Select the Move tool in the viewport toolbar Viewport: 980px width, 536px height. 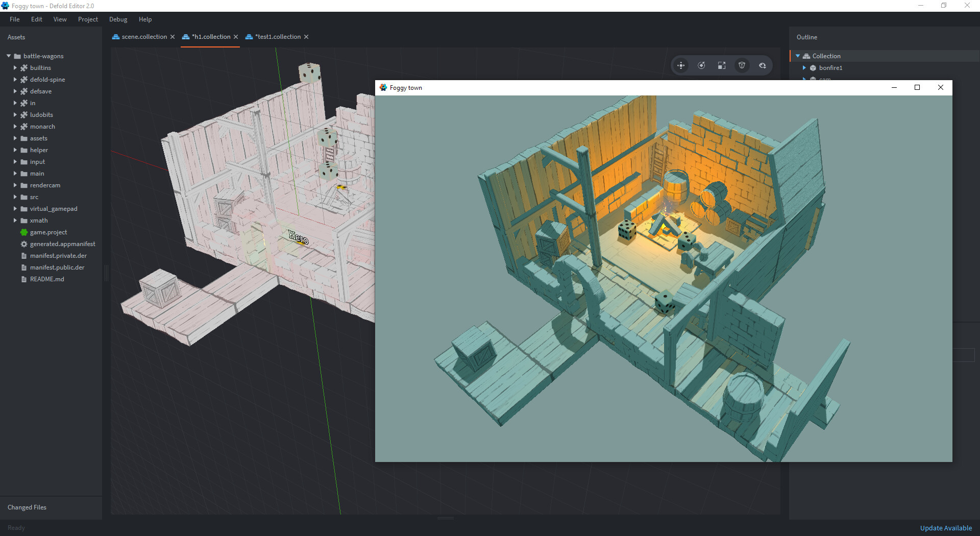click(x=681, y=65)
